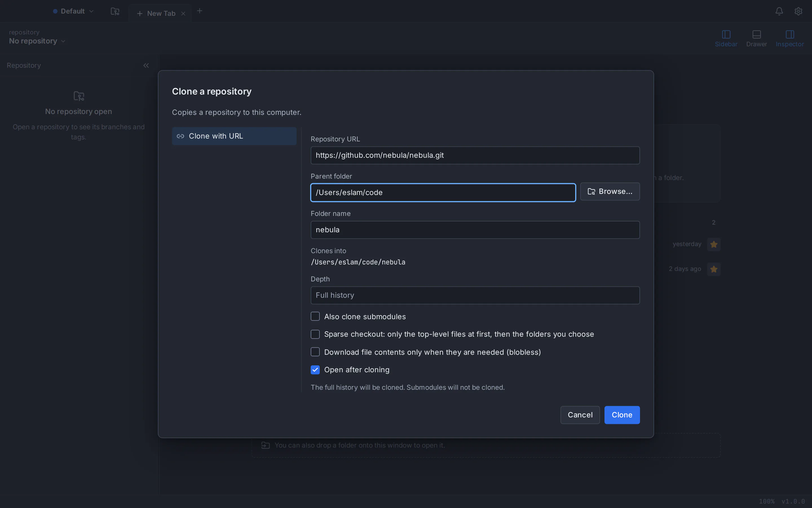Click the Clones into path text
The height and width of the screenshot is (508, 812).
click(x=358, y=262)
